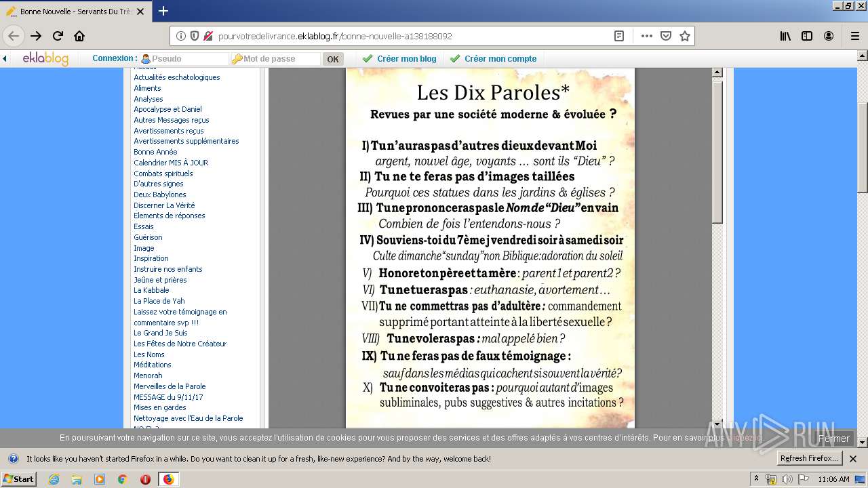Open Le Grand Je Suis category
This screenshot has height=488, width=868.
coord(160,333)
